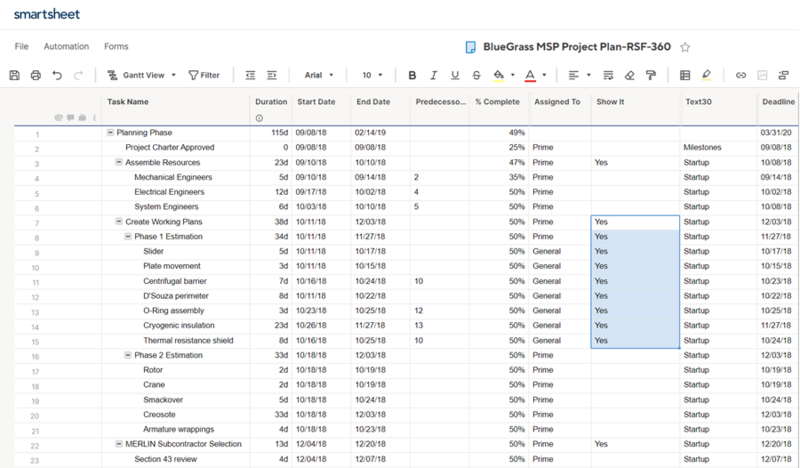Select the Show It cell for Create Working Plans
The width and height of the screenshot is (800, 468).
635,222
